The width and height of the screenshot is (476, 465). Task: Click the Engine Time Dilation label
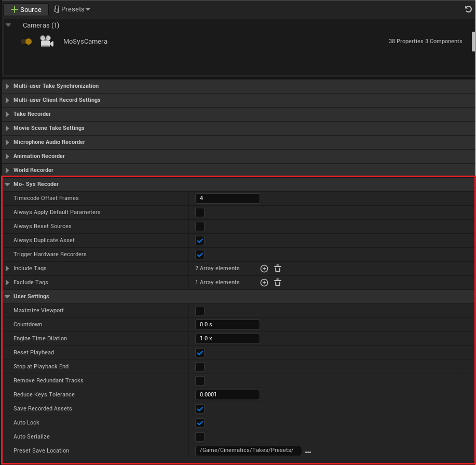(40, 339)
